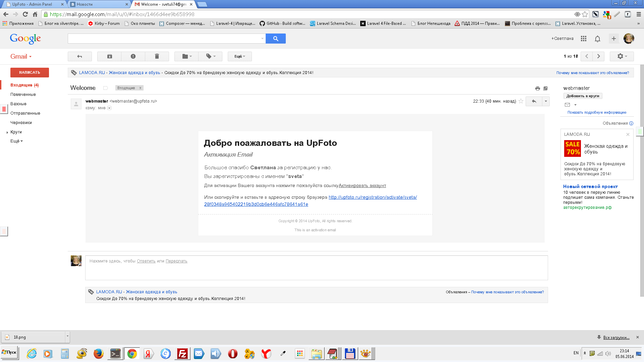Screen dimensions: 644x362
Task: Open the downloaded 18.png file
Action: [x=34, y=337]
